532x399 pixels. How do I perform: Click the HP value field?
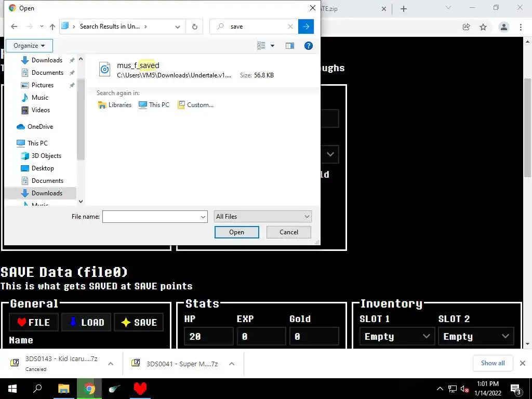click(x=209, y=337)
